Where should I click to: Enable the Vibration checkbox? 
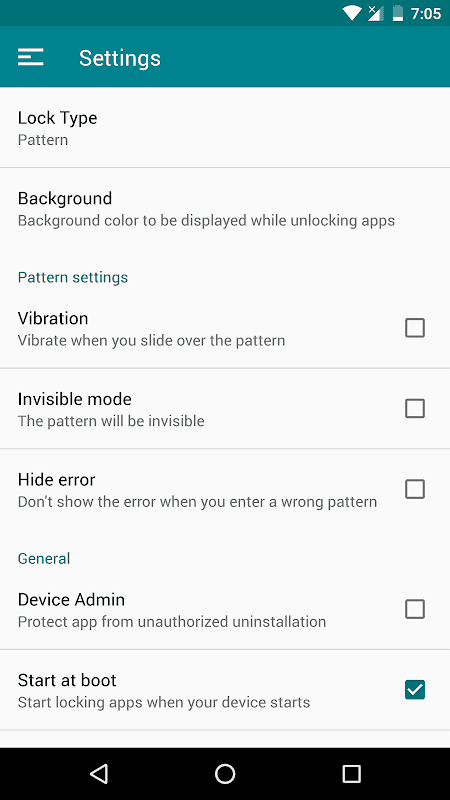coord(415,328)
